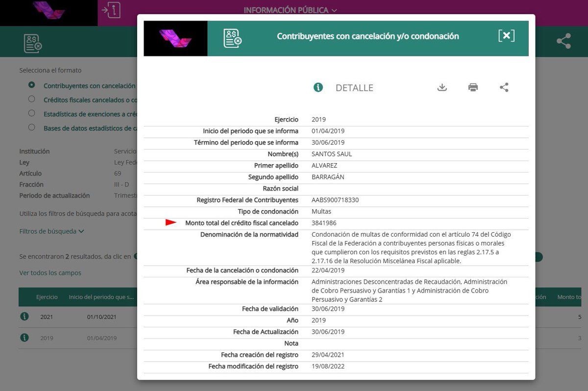Sort by the Ejercicio column header

click(x=47, y=297)
